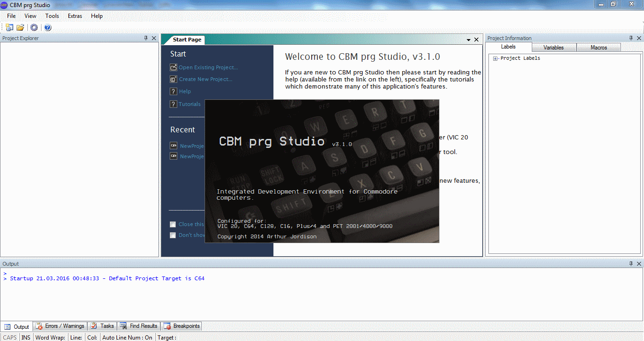Click the pin icon on Project Information
Viewport: 644px width, 341px height.
(631, 38)
